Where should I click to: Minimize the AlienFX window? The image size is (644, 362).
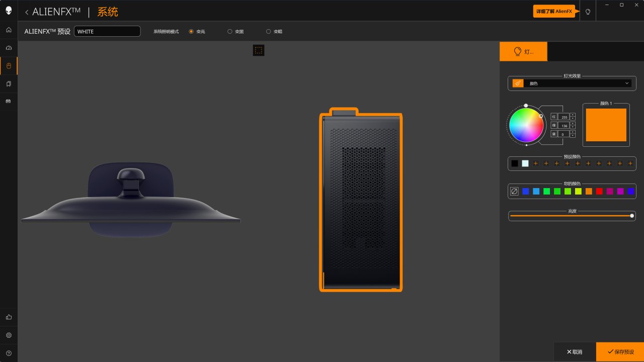(607, 5)
